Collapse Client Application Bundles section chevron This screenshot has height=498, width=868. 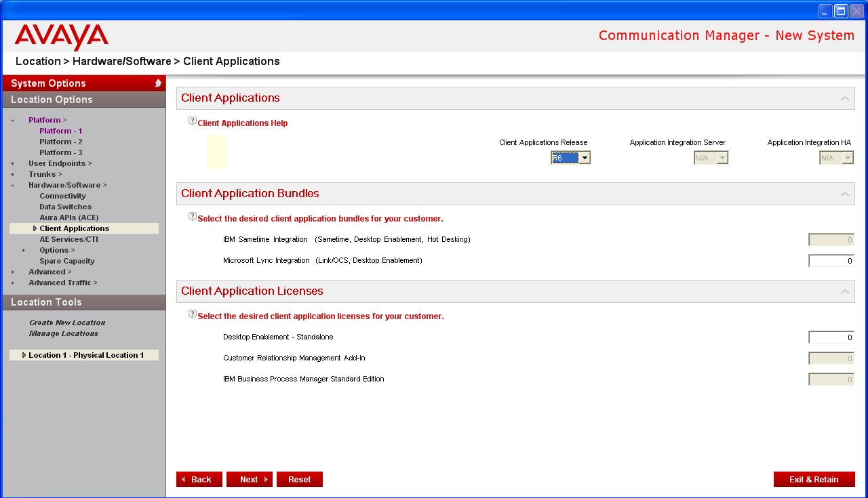(x=845, y=194)
